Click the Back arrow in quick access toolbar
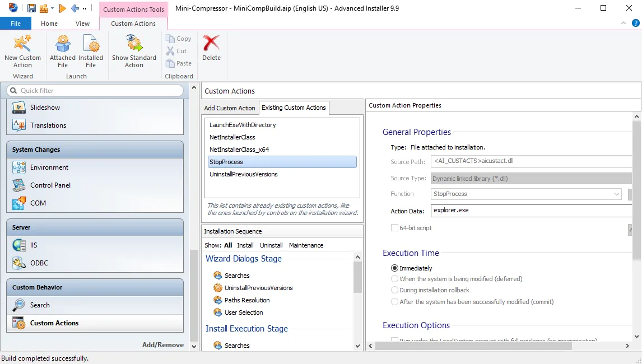This screenshot has height=364, width=642. click(x=75, y=8)
